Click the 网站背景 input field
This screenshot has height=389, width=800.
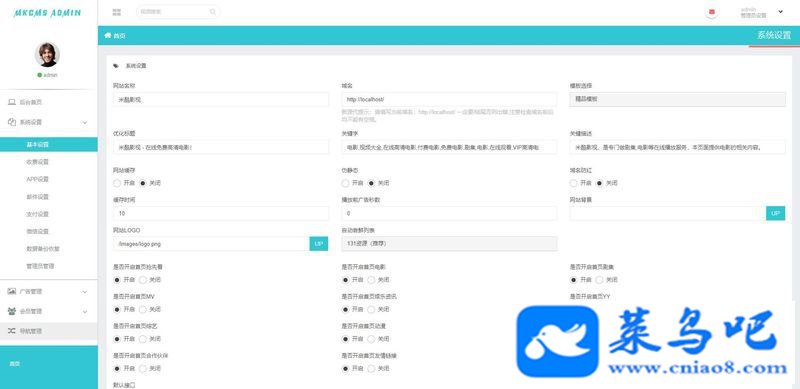(667, 213)
